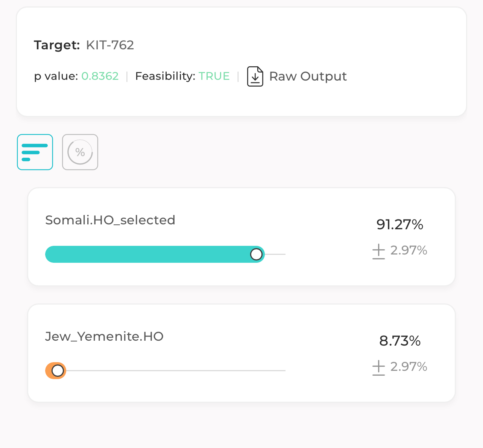
Task: Click the Target KIT-762 name
Action: point(110,45)
